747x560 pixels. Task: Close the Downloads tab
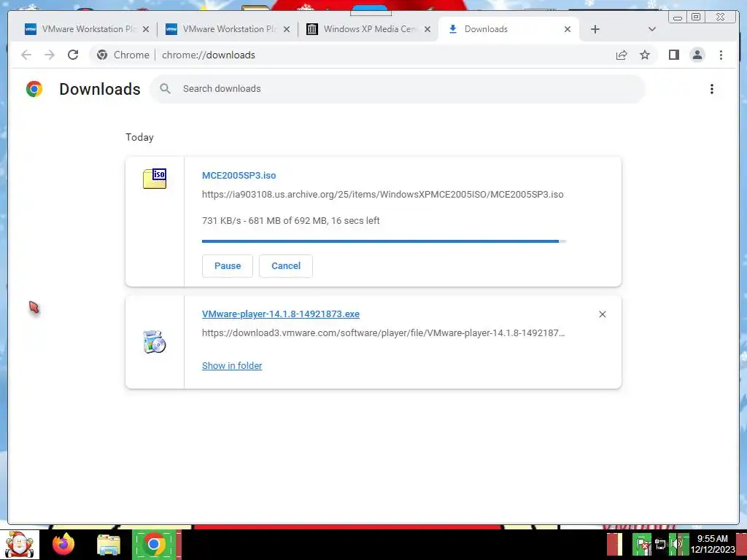[568, 29]
